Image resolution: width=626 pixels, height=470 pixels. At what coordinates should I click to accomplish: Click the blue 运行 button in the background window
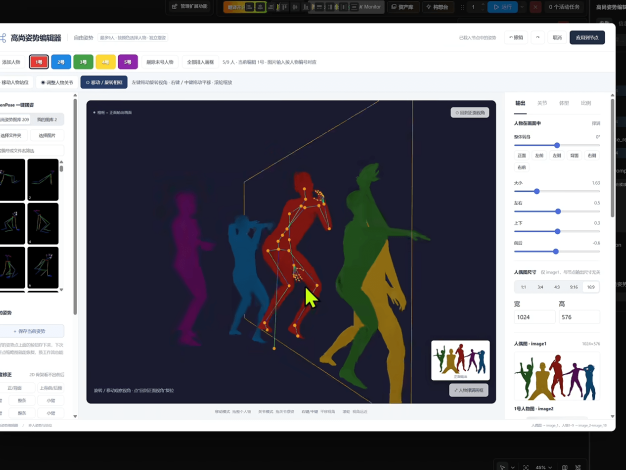(503, 7)
